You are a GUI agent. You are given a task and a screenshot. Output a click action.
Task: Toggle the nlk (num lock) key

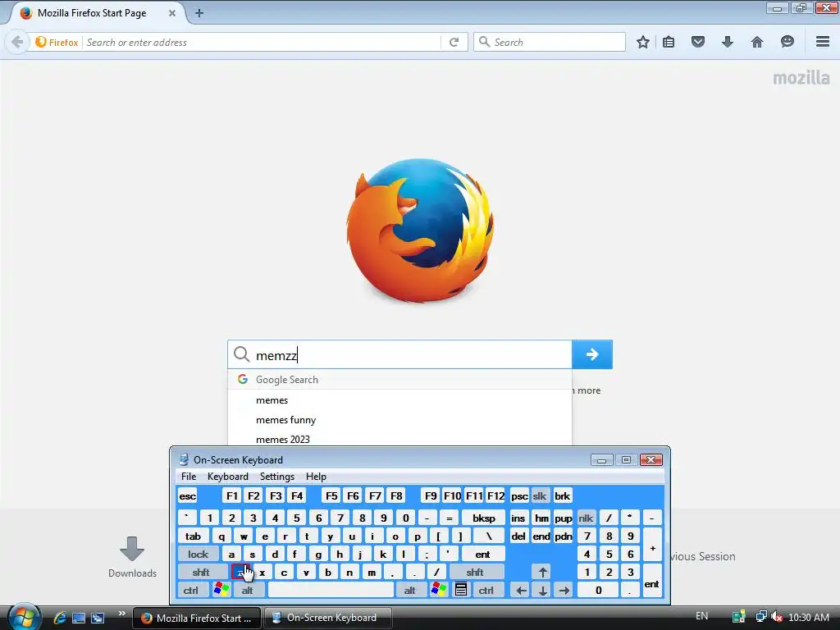(x=586, y=518)
